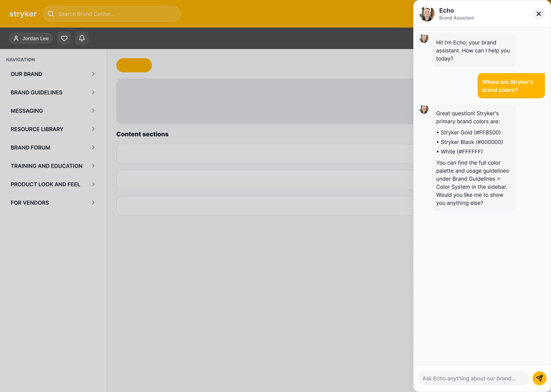Click the NAVIGATION sidebar label
The height and width of the screenshot is (392, 551).
[21, 60]
